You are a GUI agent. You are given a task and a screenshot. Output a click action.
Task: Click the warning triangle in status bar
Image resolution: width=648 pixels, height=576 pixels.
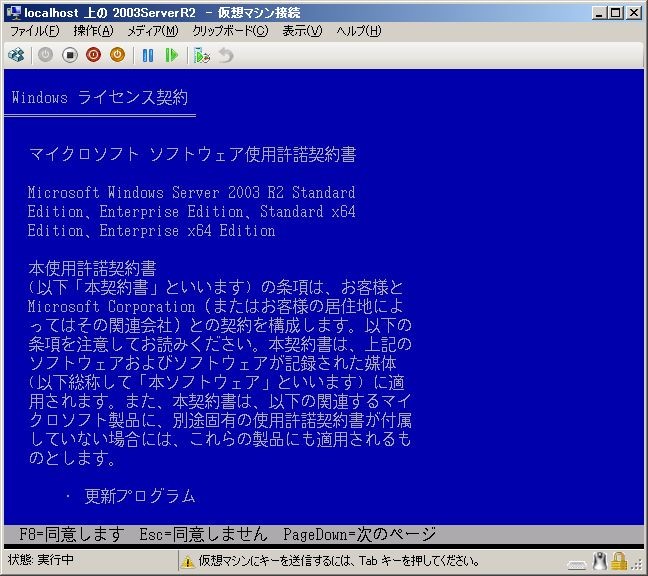(x=188, y=562)
